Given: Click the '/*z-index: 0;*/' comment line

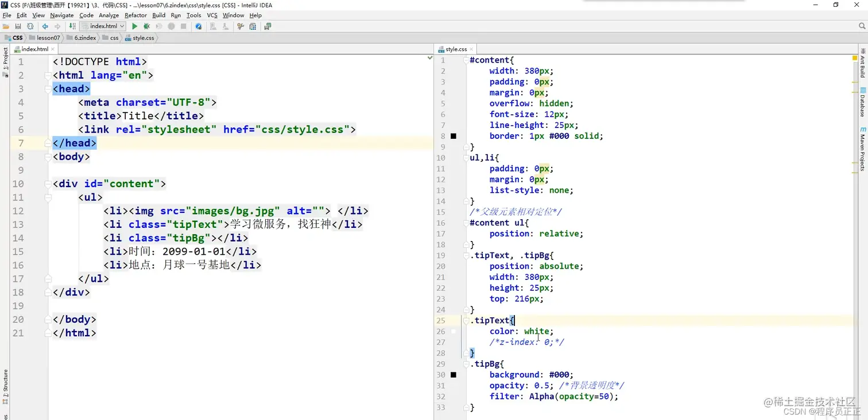Looking at the screenshot, I should 526,343.
